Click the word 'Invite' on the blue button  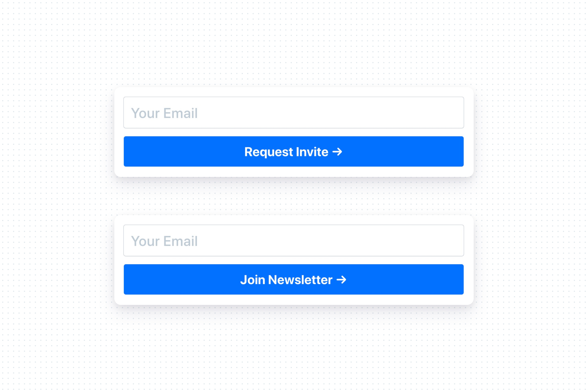coord(312,152)
